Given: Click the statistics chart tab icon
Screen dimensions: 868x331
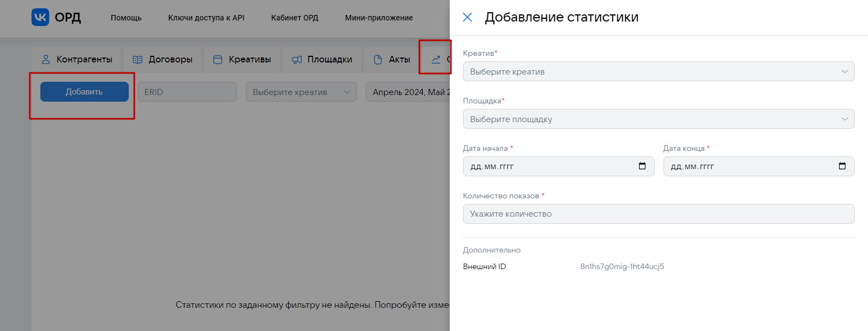Looking at the screenshot, I should (x=436, y=59).
